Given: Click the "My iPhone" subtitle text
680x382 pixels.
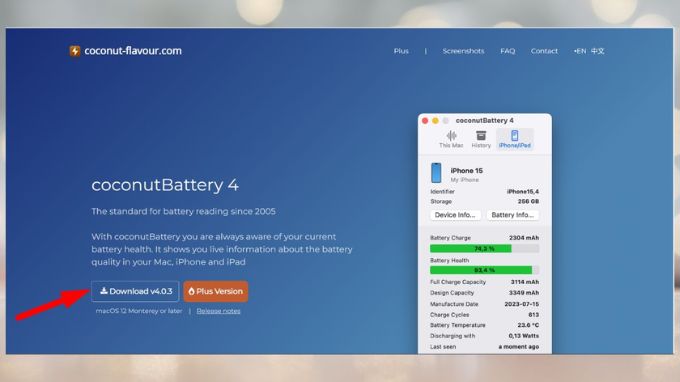Looking at the screenshot, I should [464, 180].
